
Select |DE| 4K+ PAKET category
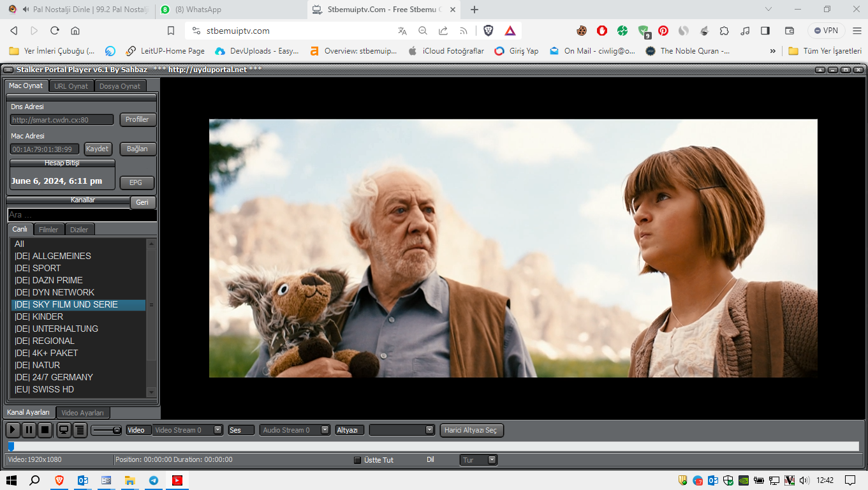(78, 353)
